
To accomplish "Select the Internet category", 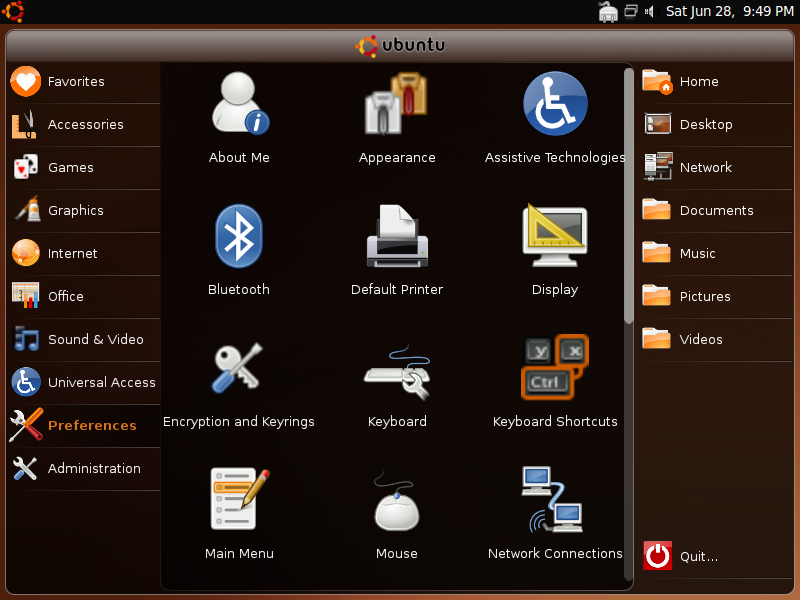I will click(72, 254).
